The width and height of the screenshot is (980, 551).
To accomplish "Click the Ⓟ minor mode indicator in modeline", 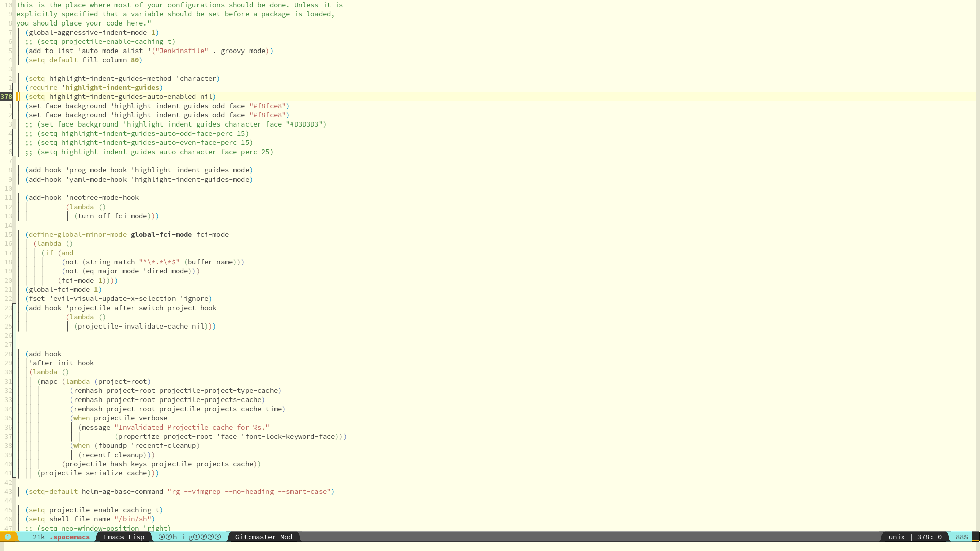I will [211, 537].
